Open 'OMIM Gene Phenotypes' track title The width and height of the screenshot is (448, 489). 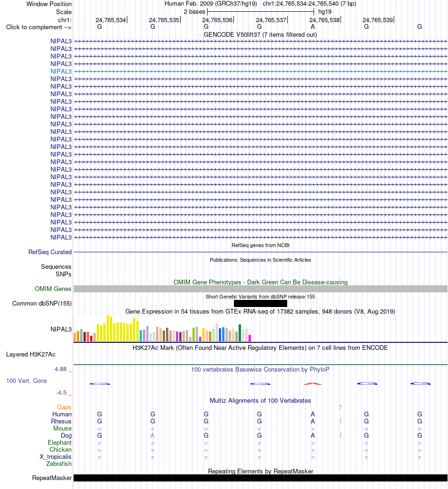click(260, 282)
